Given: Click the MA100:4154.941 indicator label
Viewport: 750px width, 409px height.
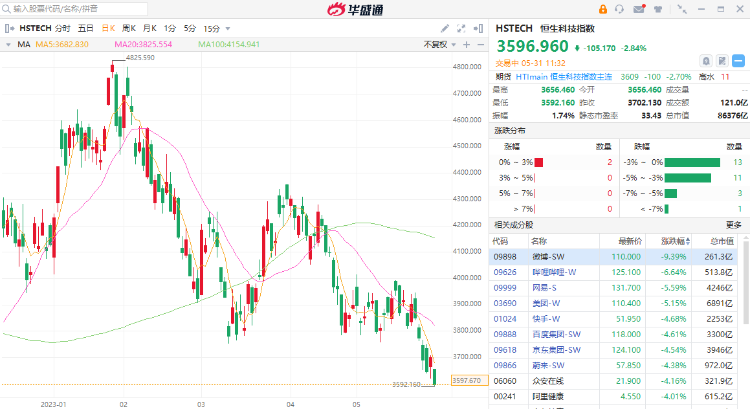Looking at the screenshot, I should coord(229,44).
